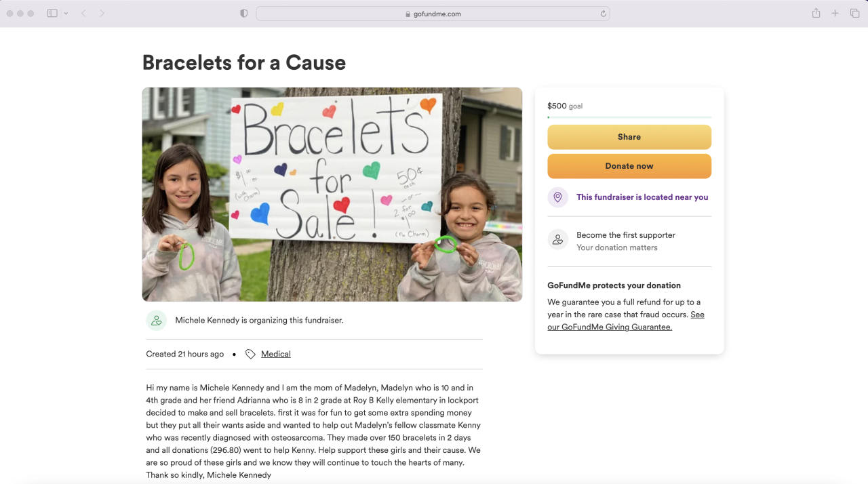Expand the sidebar tab group dropdown chevron

[66, 14]
